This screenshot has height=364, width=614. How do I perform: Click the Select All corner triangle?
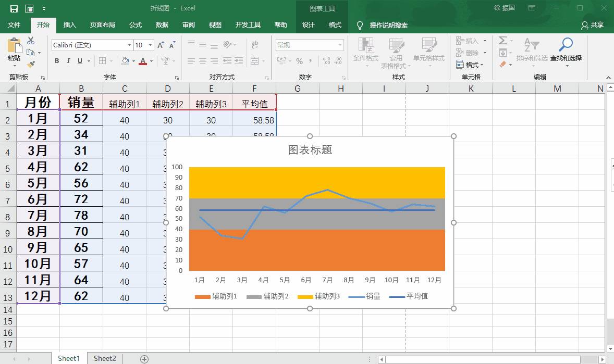[x=10, y=89]
